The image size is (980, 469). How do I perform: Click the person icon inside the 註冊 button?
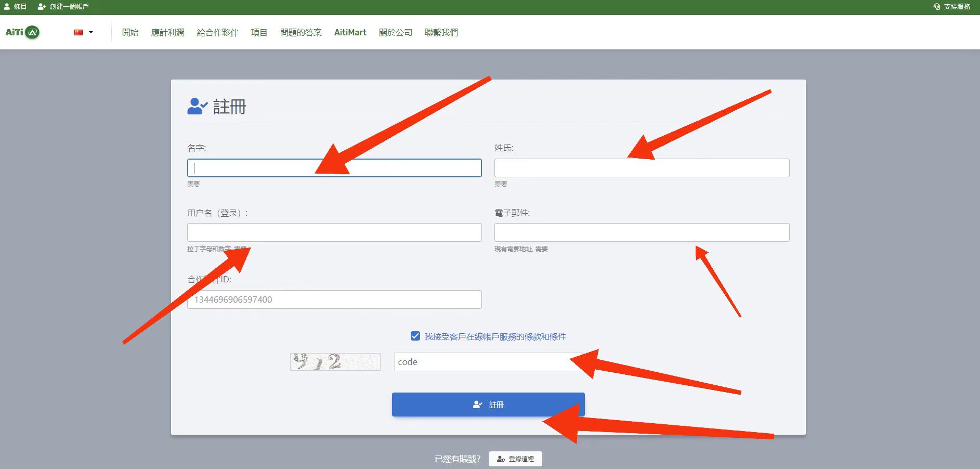(477, 405)
